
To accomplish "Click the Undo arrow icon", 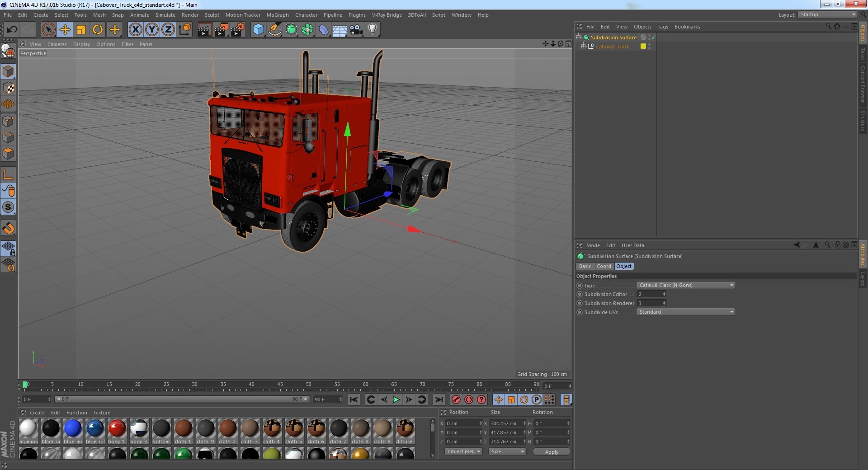I will (12, 30).
